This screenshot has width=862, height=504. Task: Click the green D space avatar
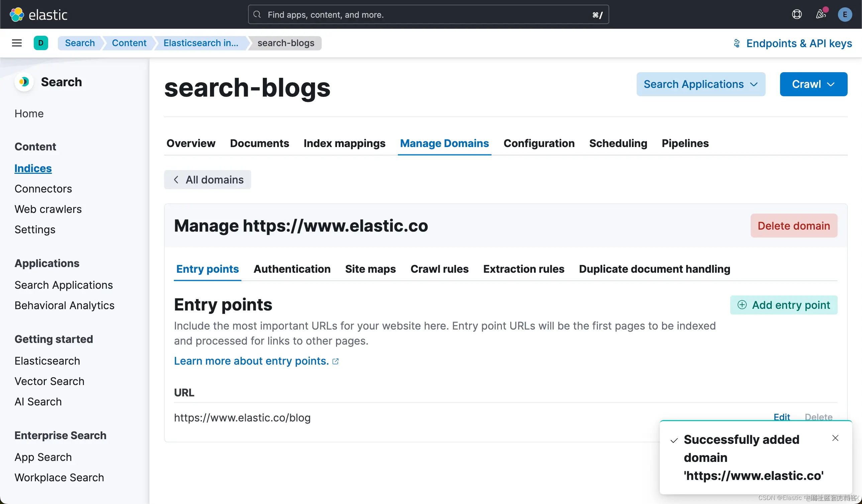click(x=41, y=43)
